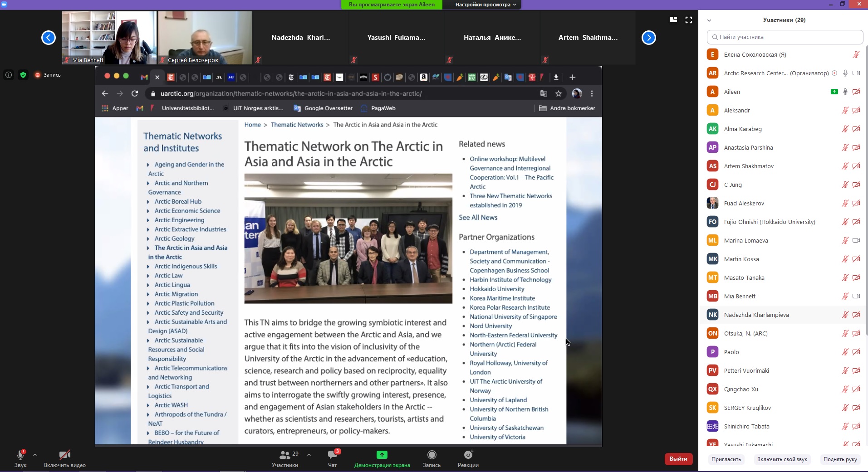Image resolution: width=868 pixels, height=472 pixels.
Task: Toggle Mia Bennett microphone icon in list
Action: tap(845, 296)
